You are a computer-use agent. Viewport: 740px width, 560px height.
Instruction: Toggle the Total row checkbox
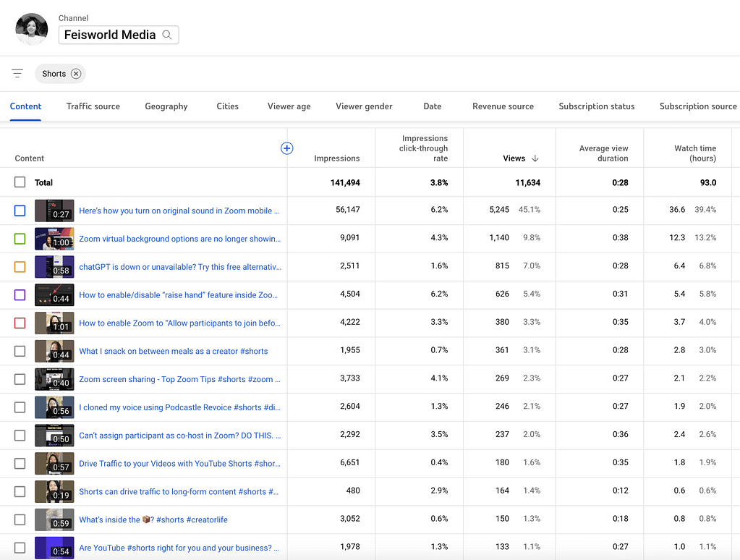coord(20,182)
